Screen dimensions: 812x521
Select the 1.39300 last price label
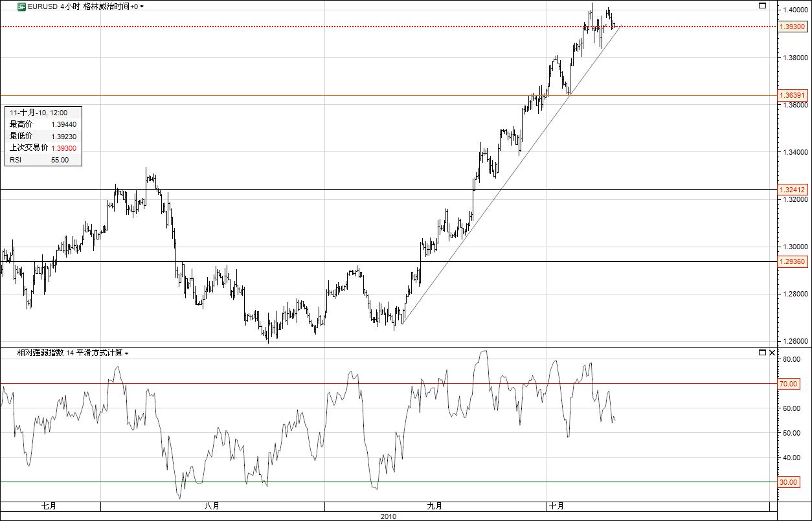[x=791, y=27]
